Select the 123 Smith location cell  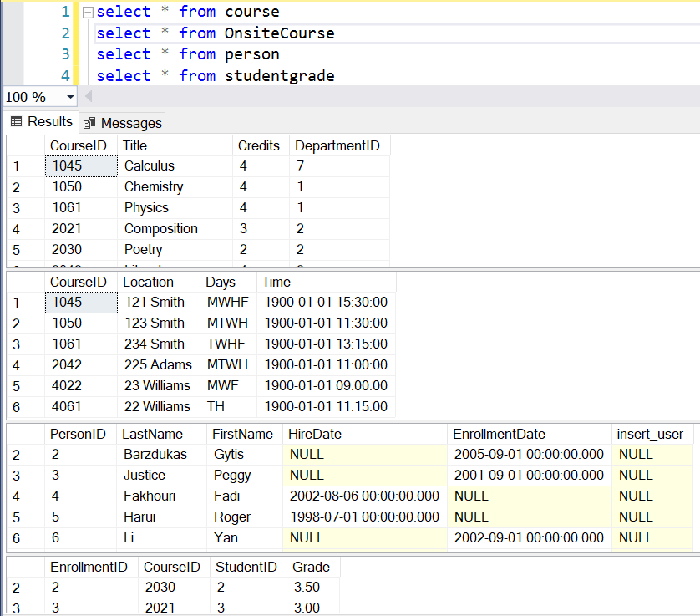pos(159,323)
